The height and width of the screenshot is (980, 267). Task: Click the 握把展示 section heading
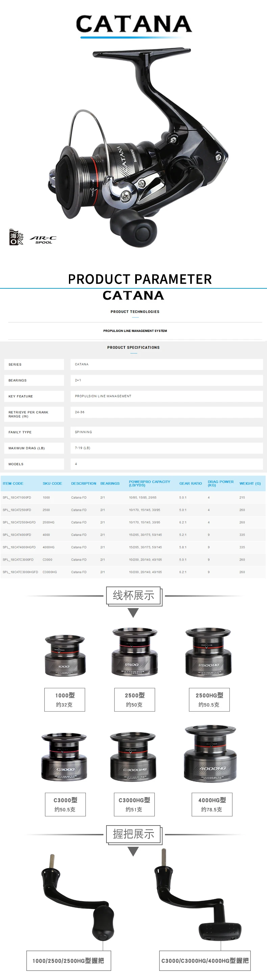click(x=133, y=834)
